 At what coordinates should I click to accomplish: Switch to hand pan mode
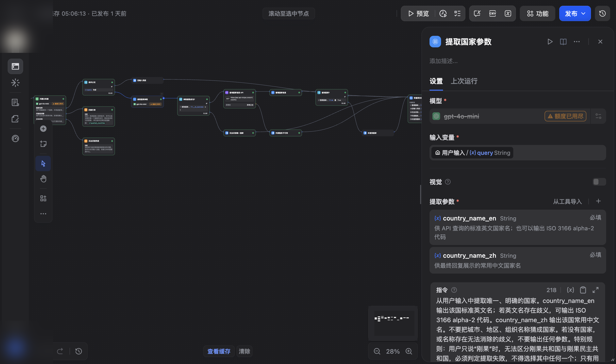pos(43,179)
